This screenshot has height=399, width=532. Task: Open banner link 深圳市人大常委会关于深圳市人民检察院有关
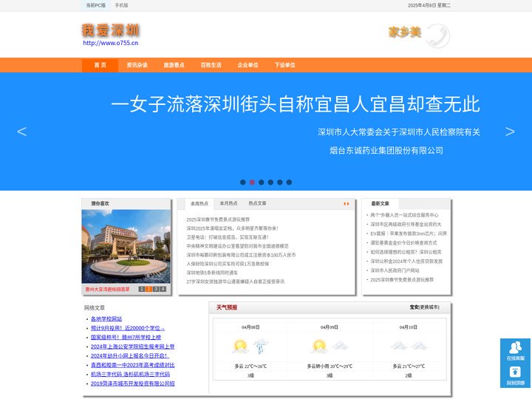point(399,132)
